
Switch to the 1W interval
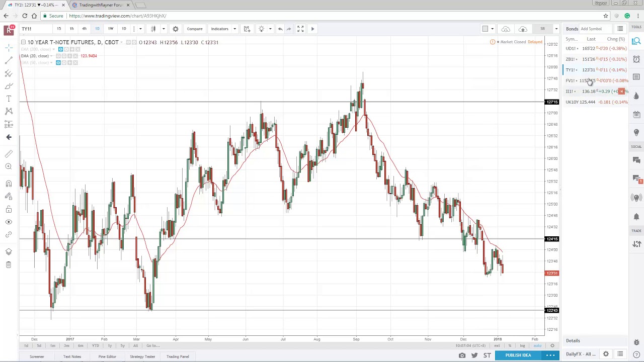click(110, 29)
